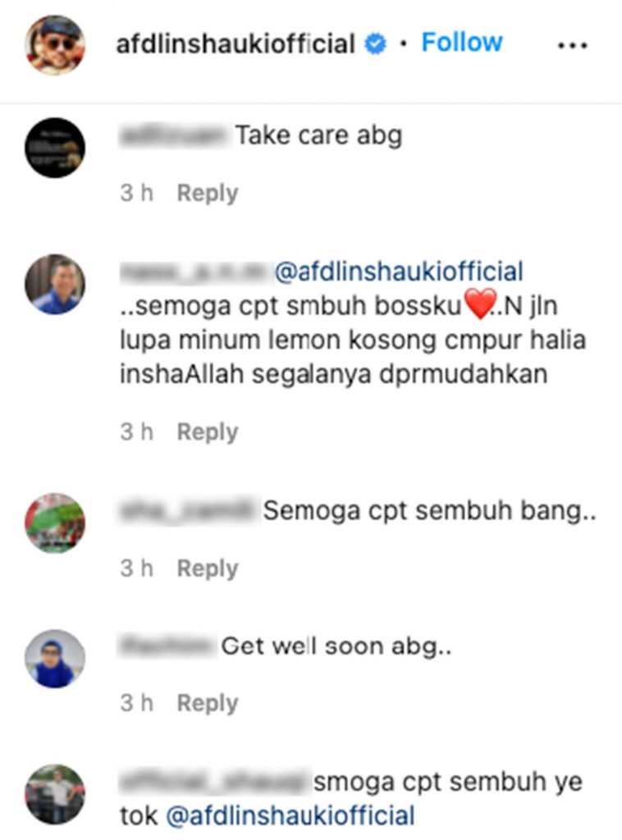This screenshot has height=840, width=622.
Task: Click the blurred username before "Take care abg"
Action: (x=172, y=135)
